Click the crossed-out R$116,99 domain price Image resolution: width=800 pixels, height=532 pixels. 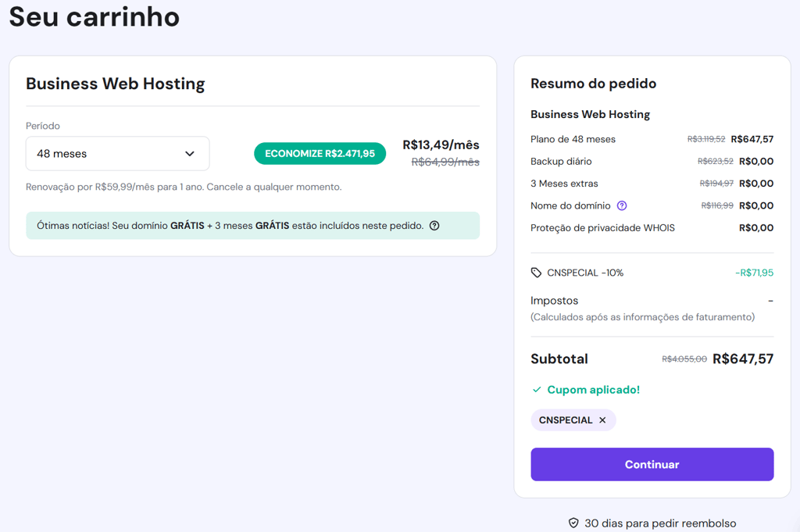point(717,205)
